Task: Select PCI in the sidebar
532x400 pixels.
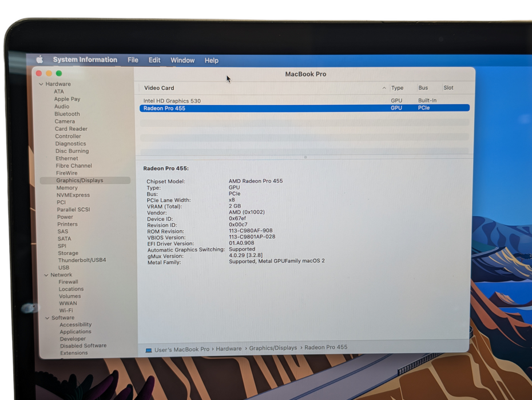Action: point(61,202)
